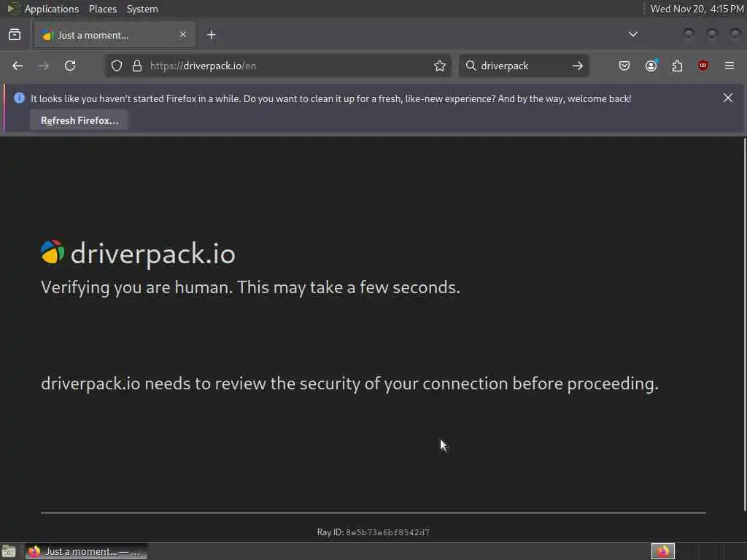This screenshot has height=560, width=747.
Task: Open the System menu
Action: [x=142, y=9]
